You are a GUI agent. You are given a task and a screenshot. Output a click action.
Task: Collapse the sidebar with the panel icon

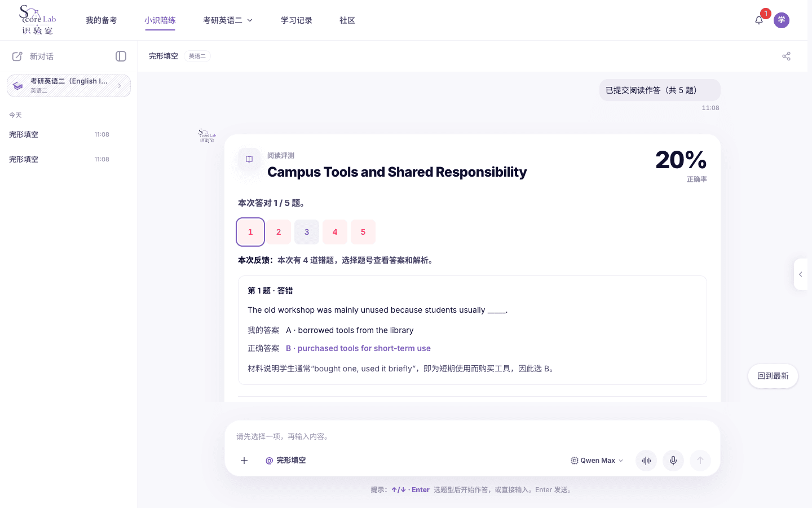[x=121, y=56]
